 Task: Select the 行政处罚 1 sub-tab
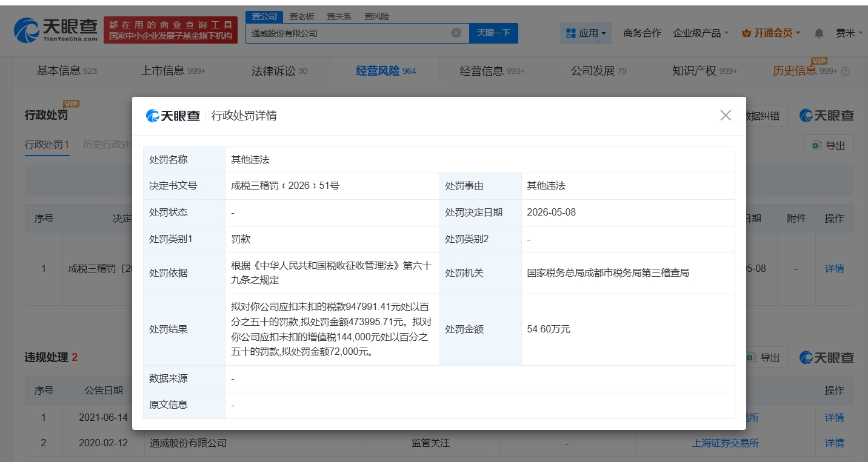(x=47, y=145)
